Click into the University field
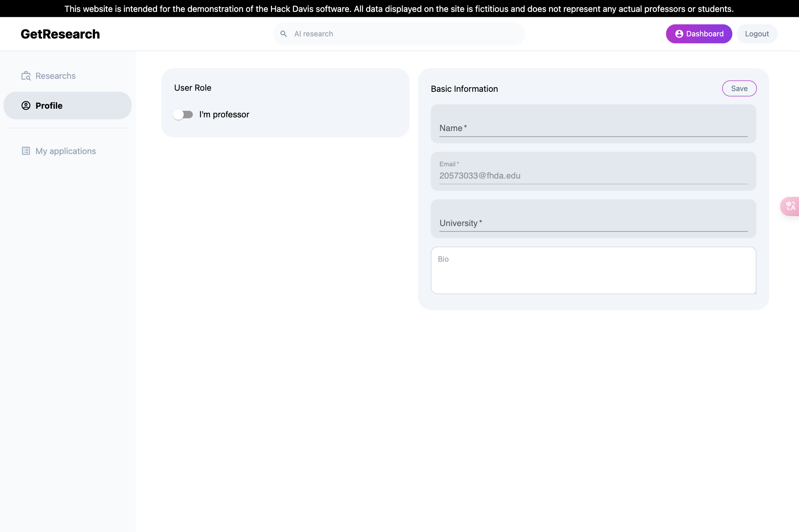The image size is (799, 532). click(x=593, y=223)
